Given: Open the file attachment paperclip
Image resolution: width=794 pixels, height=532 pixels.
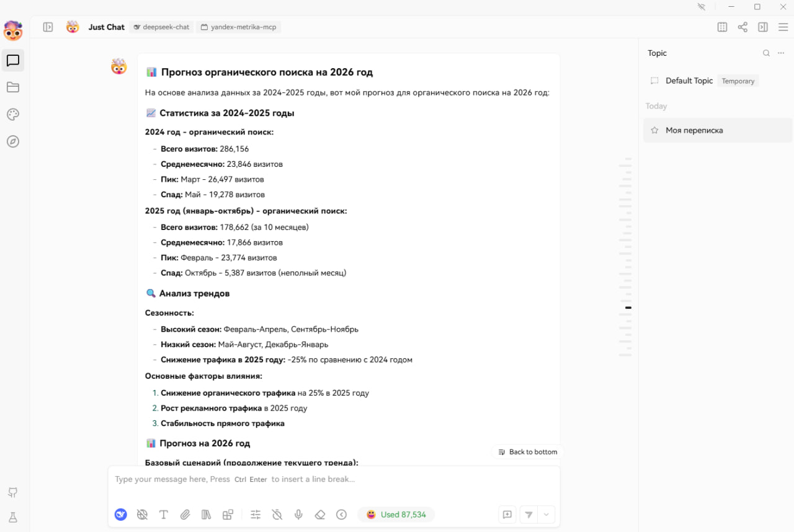Looking at the screenshot, I should (x=185, y=515).
